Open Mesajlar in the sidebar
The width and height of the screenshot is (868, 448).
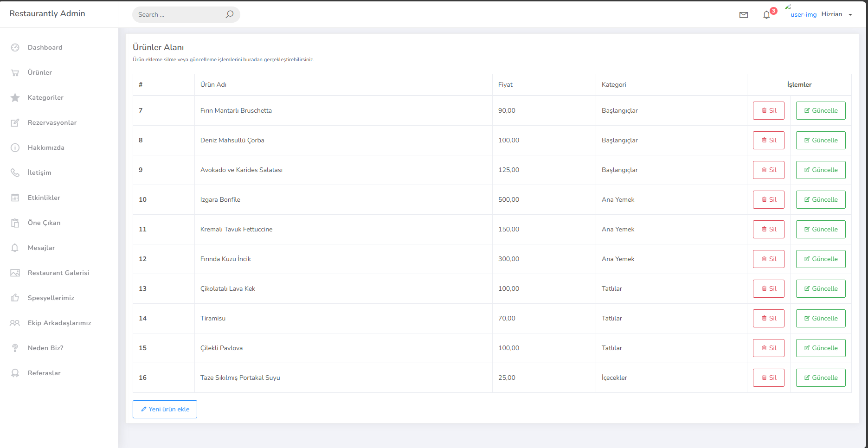(x=41, y=248)
